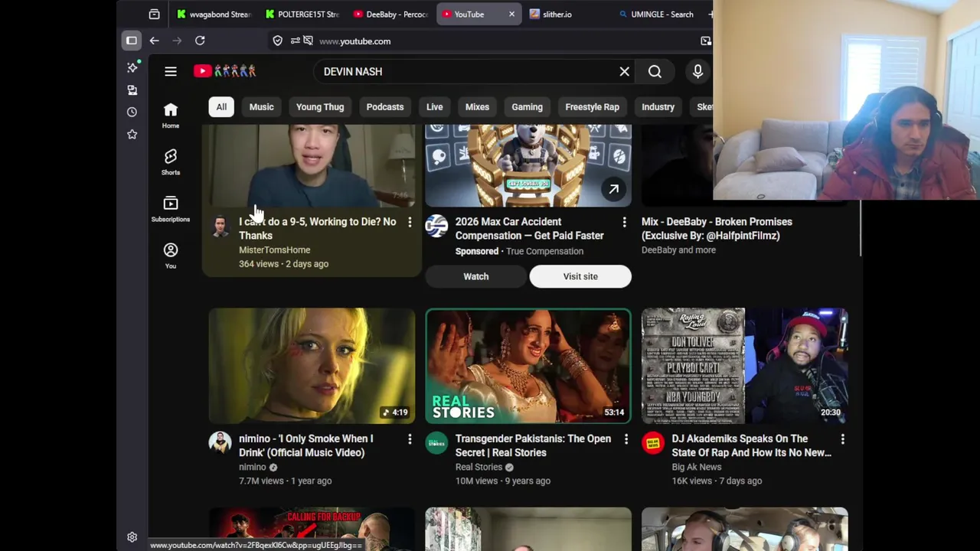The width and height of the screenshot is (980, 551).
Task: Click the MisterTomsHome channel name
Action: coord(274,250)
